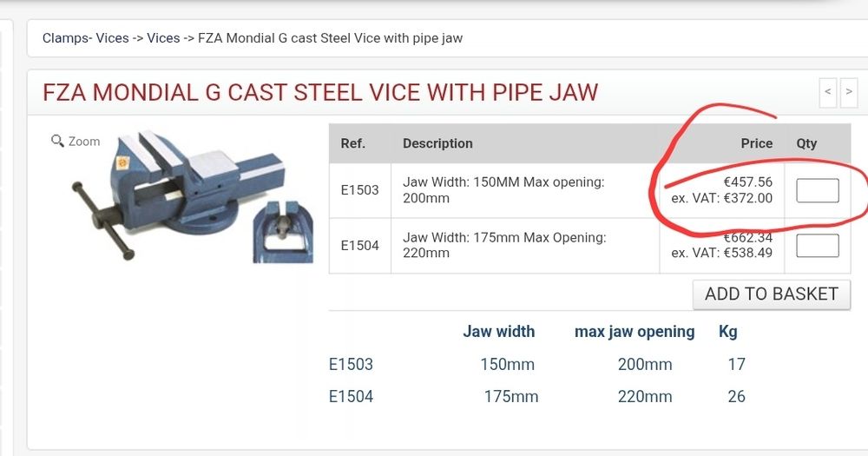Click the Zoom label beside the image
Image resolution: width=868 pixels, height=456 pixels.
[84, 142]
